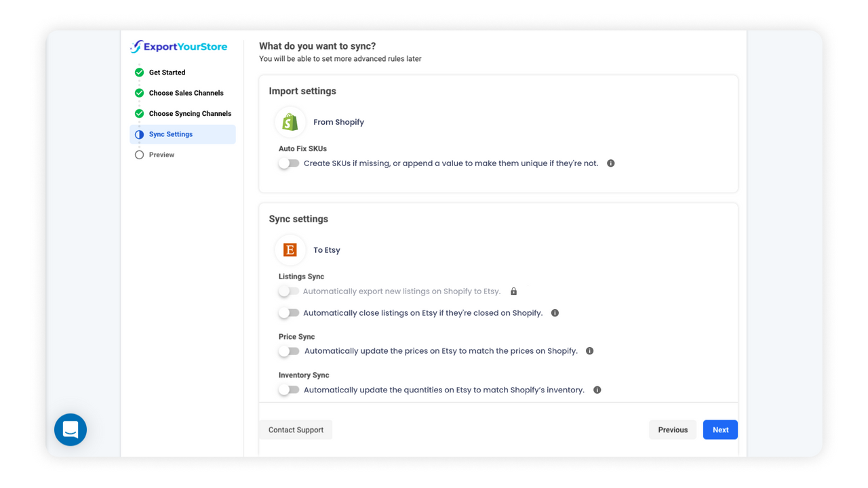Open the chat support bubble icon
This screenshot has height=488, width=868.
click(71, 430)
